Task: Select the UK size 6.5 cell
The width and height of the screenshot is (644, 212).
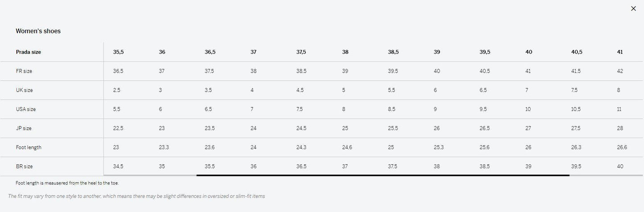Action: tap(483, 90)
